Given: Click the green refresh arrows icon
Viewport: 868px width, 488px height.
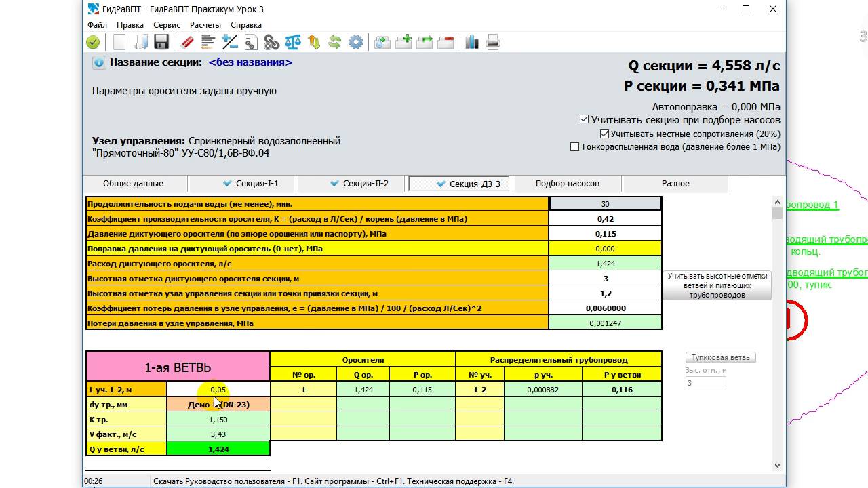Looking at the screenshot, I should point(334,42).
